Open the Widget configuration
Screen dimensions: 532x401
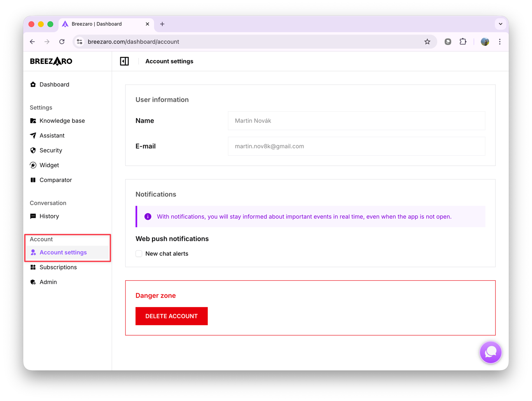click(49, 165)
